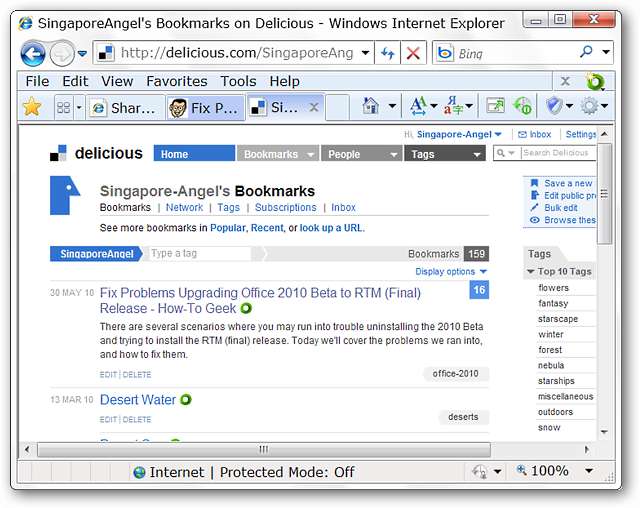640x508 pixels.
Task: Click the green refresh-timer toolbar icon
Action: 523,106
